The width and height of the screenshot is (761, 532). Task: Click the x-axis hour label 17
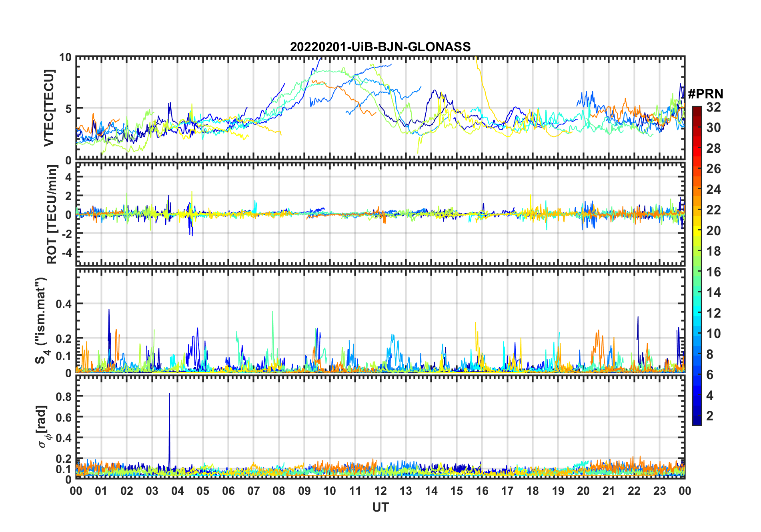[507, 491]
